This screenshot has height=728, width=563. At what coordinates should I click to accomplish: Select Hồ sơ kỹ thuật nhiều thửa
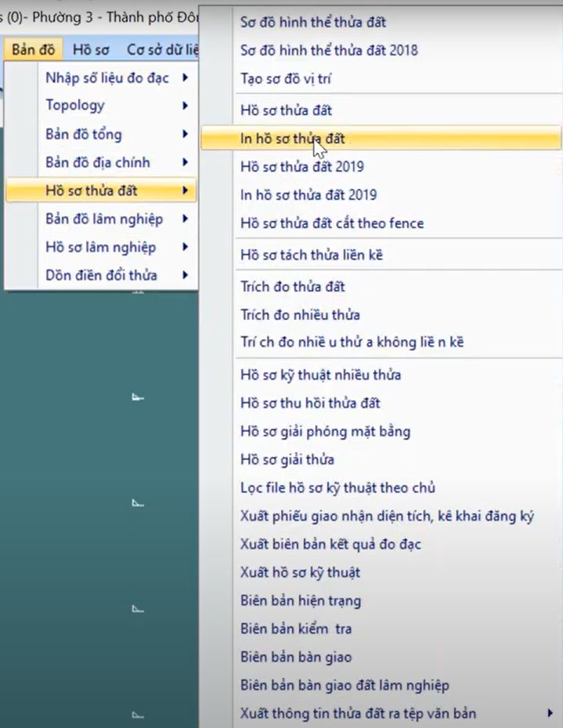(381, 375)
